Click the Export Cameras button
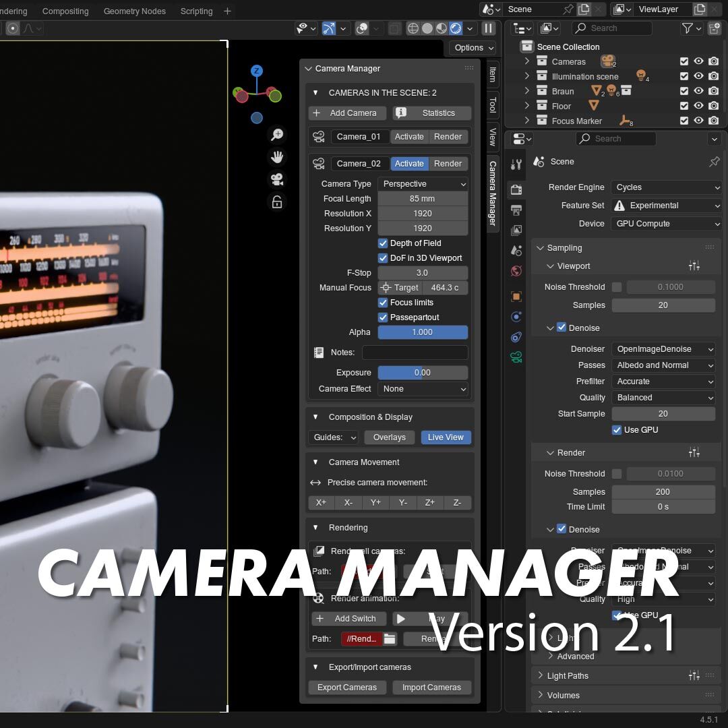 pyautogui.click(x=347, y=688)
